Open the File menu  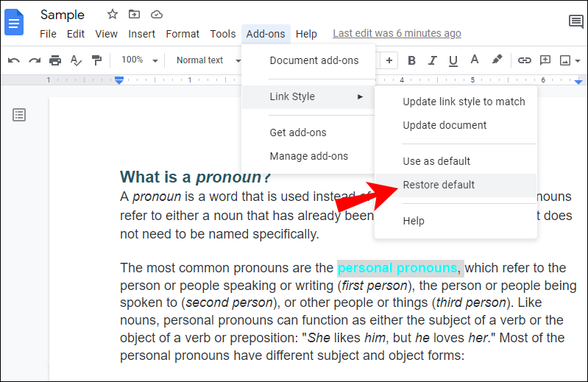pyautogui.click(x=48, y=34)
